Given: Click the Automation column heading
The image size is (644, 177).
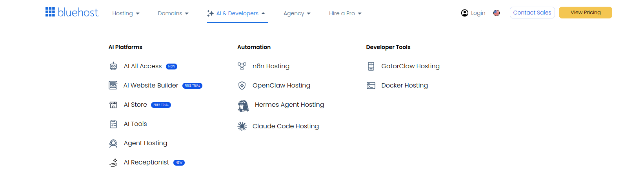Looking at the screenshot, I should 254,47.
